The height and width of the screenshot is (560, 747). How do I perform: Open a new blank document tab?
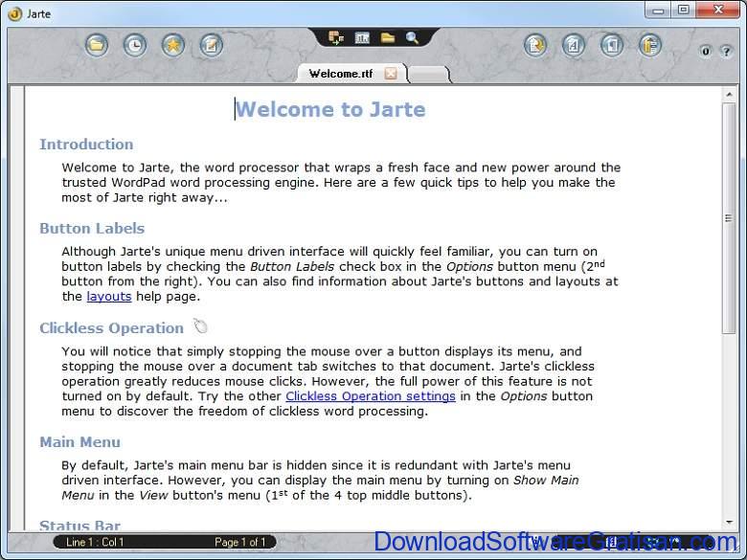tap(428, 75)
